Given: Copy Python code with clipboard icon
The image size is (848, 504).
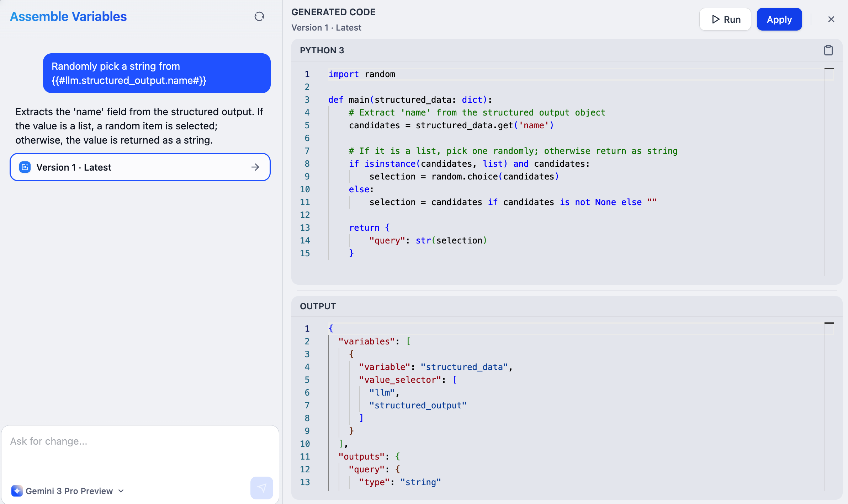Looking at the screenshot, I should [828, 50].
